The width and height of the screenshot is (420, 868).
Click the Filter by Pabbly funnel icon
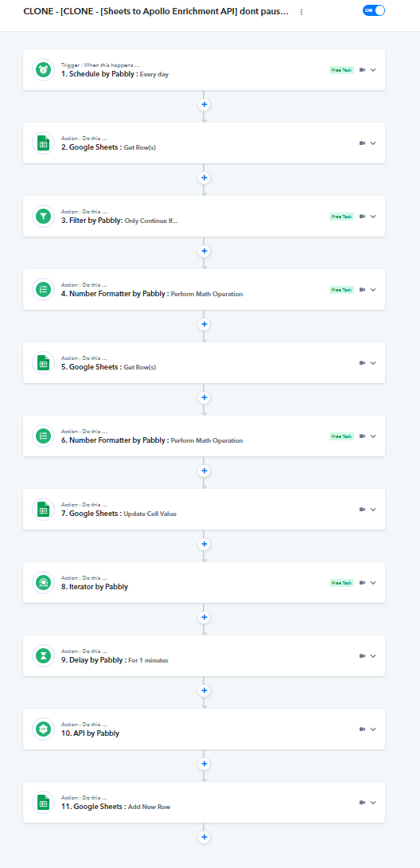tap(43, 217)
